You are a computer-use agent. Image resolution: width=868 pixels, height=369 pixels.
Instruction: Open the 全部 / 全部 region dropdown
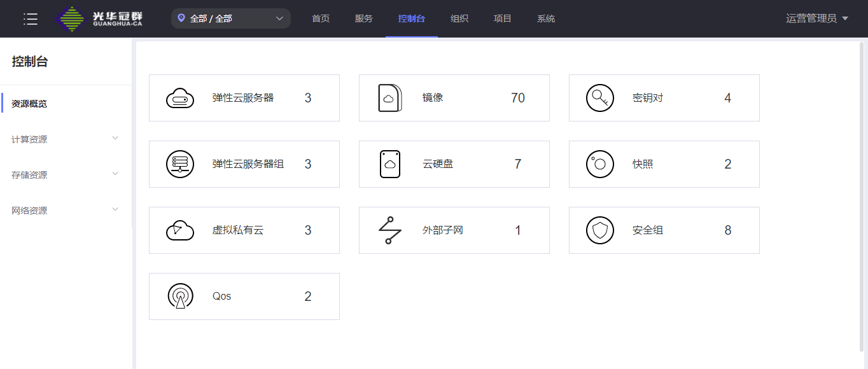coord(230,18)
